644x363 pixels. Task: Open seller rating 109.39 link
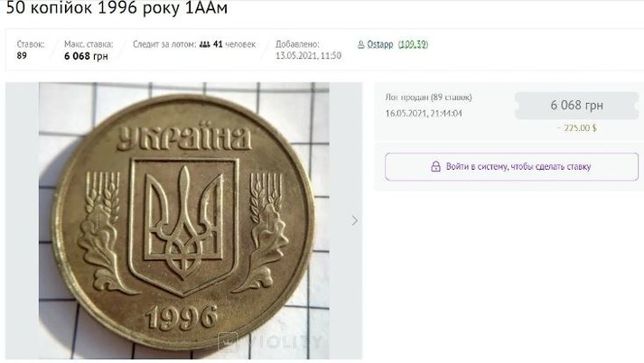[413, 44]
